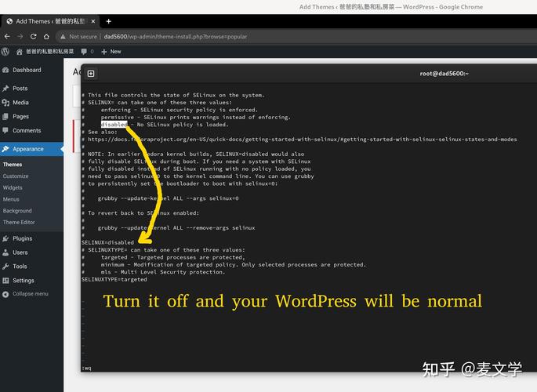Click the Not secure warning icon
537x392 pixels.
click(63, 37)
